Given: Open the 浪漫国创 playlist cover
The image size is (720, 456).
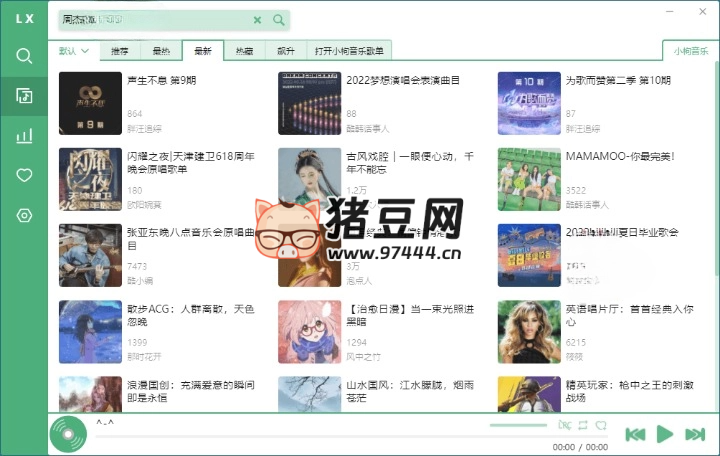Looking at the screenshot, I should point(90,394).
